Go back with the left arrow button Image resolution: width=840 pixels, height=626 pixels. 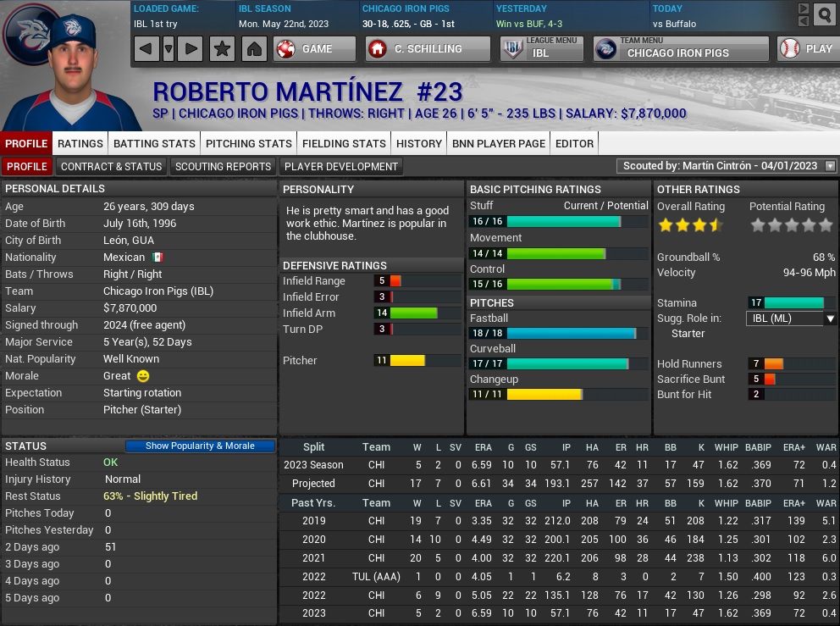pos(145,49)
